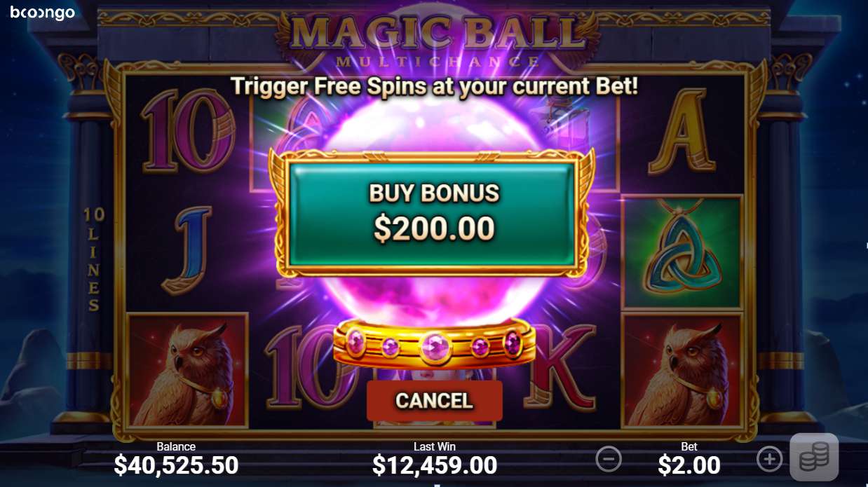Screen dimensions: 868x487
Task: Cancel the bonus purchase
Action: pos(435,400)
